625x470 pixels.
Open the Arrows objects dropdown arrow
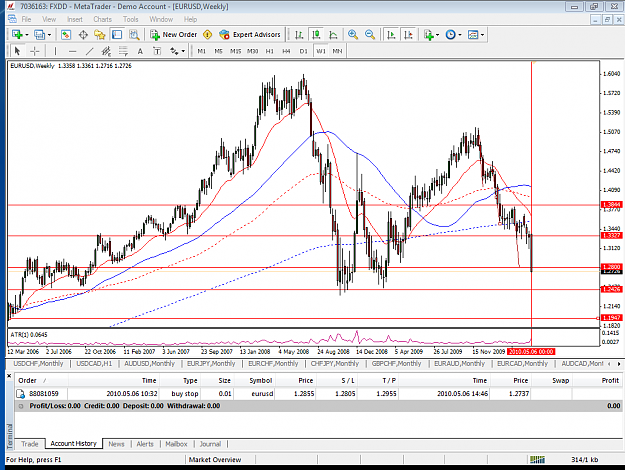pyautogui.click(x=183, y=51)
